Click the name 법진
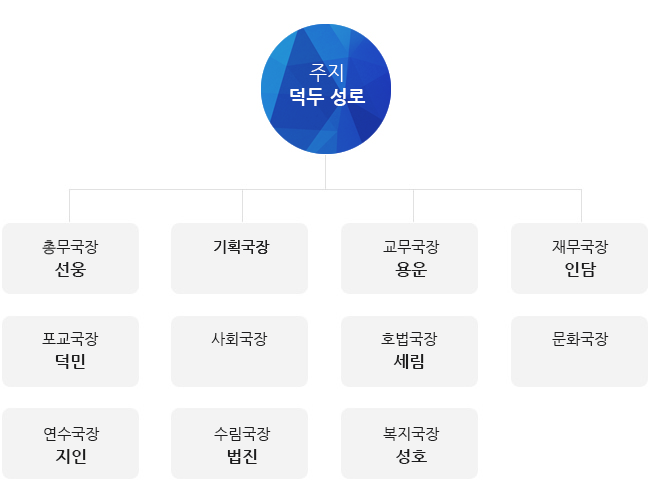This screenshot has height=480, width=651. 240,456
